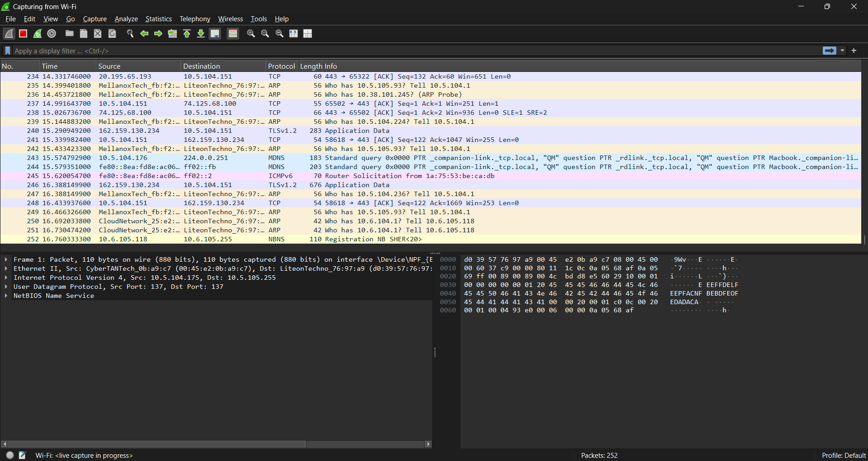Open a capture file with folder icon

[x=69, y=33]
